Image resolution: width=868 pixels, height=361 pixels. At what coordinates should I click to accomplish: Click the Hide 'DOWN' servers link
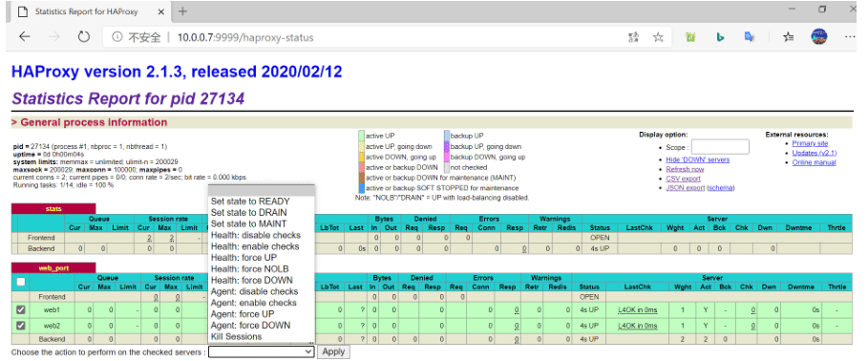[x=697, y=159]
